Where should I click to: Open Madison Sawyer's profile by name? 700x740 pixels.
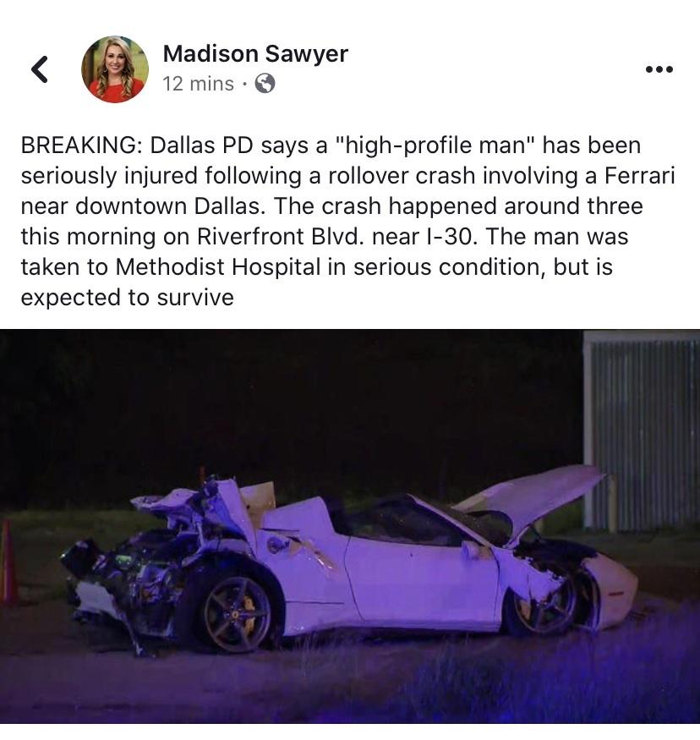pyautogui.click(x=255, y=54)
